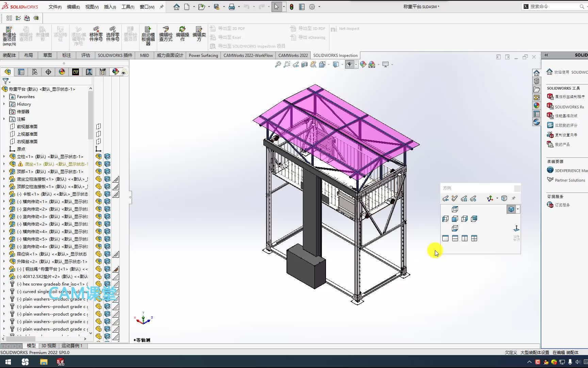
Task: Click the Viewport single view icon
Action: point(445,238)
